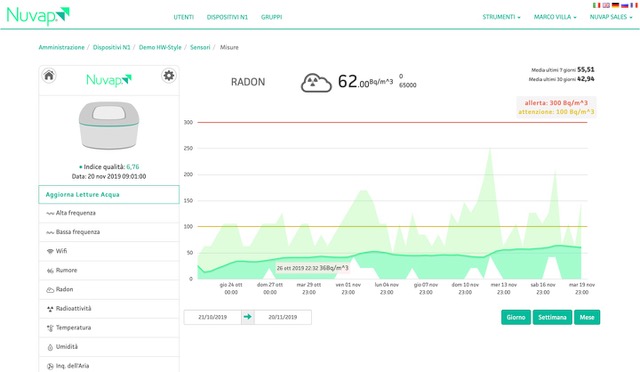This screenshot has width=640, height=372.
Task: Open the DISPOSITIVI N1 menu
Action: (227, 17)
